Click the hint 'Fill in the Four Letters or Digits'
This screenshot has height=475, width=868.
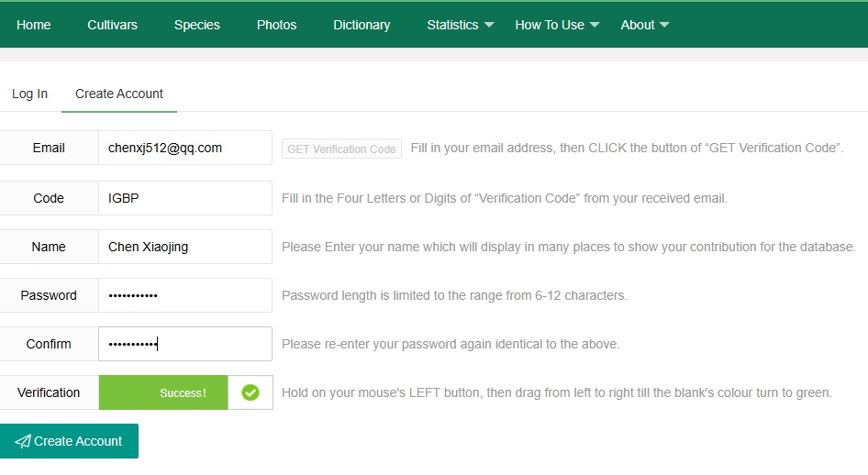tap(505, 198)
